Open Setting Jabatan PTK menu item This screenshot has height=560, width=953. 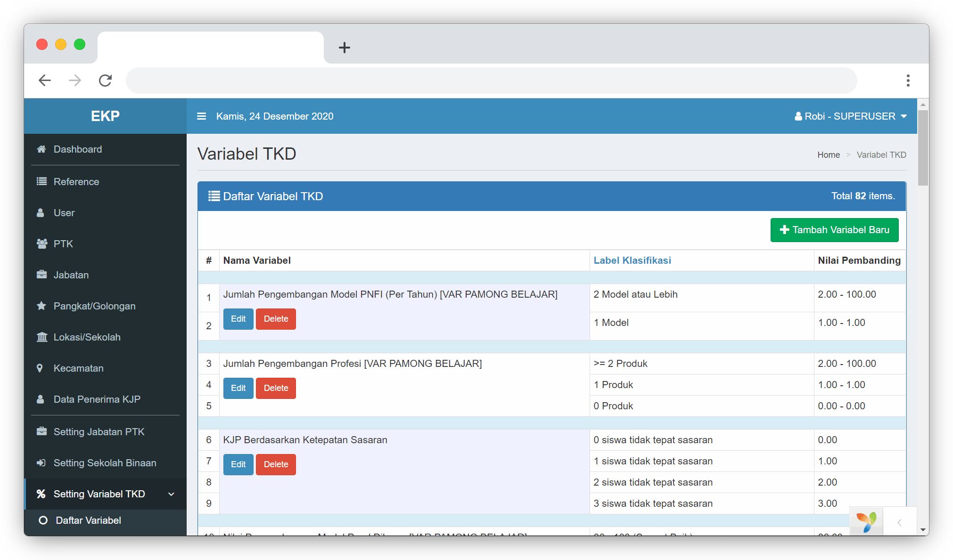[106, 432]
